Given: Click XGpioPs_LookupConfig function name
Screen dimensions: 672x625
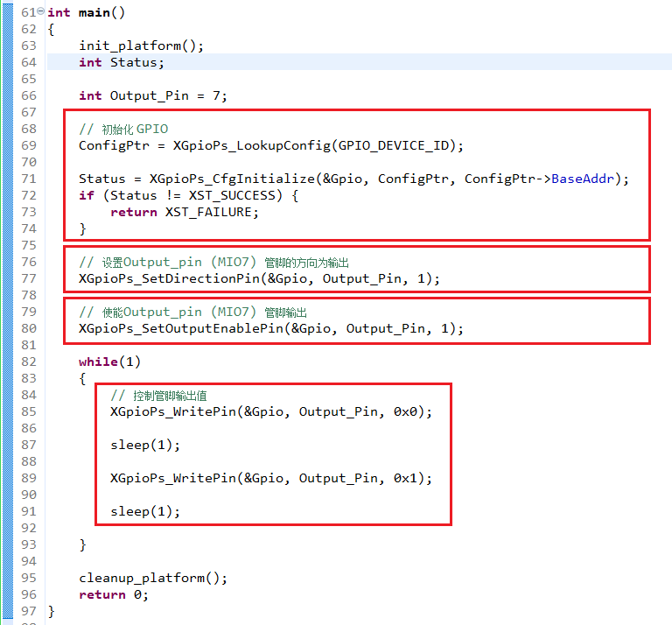Looking at the screenshot, I should coord(252,146).
